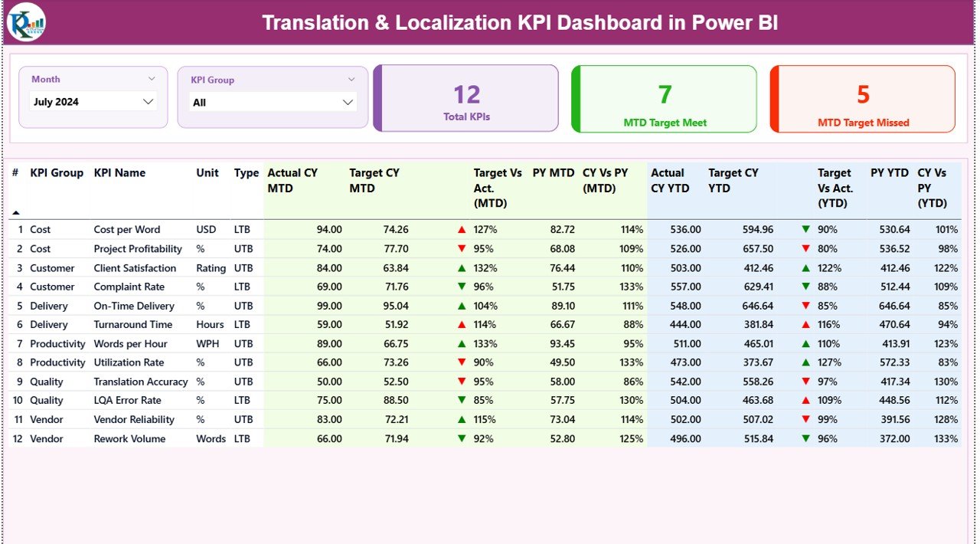
Task: Click the dashboard logo in the top-left corner
Action: pyautogui.click(x=26, y=23)
